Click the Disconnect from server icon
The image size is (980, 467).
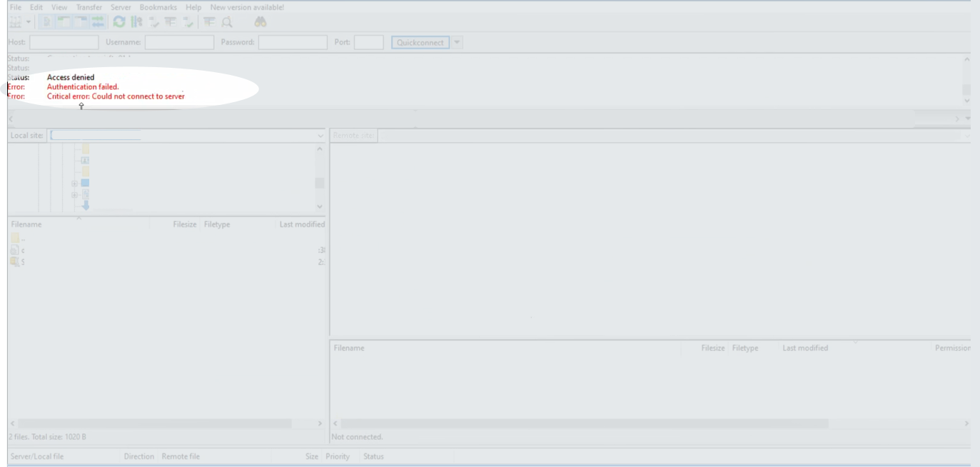tap(171, 22)
